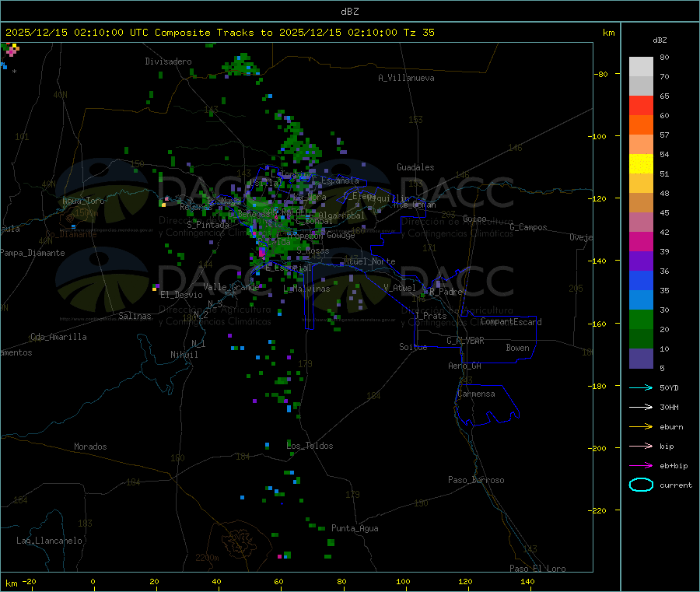Viewport: 700px width, 592px height.
Task: Click the magenta swatch next to 42 dBZ
Action: coord(641,241)
